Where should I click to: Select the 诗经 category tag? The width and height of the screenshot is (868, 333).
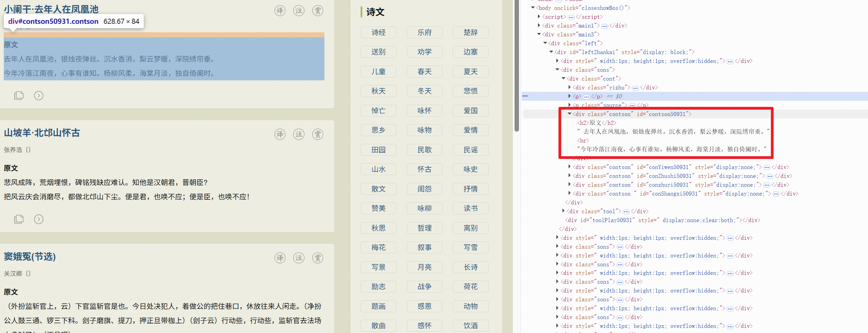[378, 32]
